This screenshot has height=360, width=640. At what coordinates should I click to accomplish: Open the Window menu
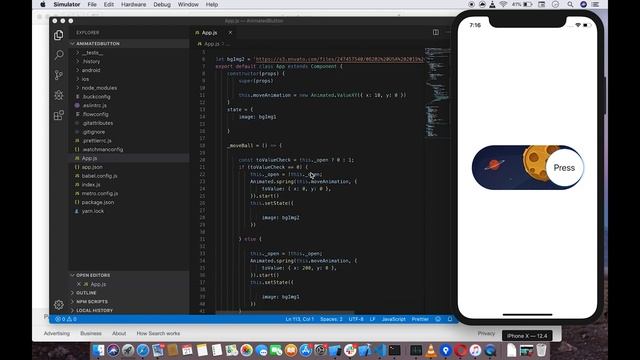coord(188,4)
